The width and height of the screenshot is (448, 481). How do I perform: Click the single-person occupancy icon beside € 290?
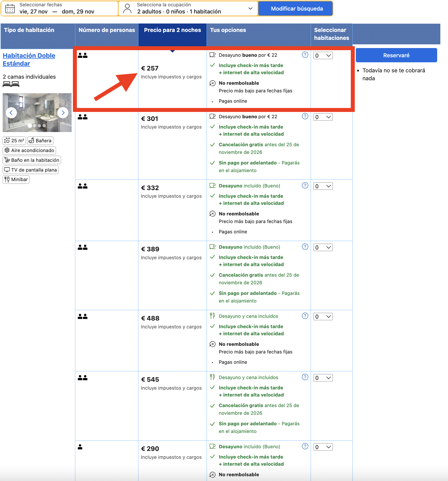80,447
